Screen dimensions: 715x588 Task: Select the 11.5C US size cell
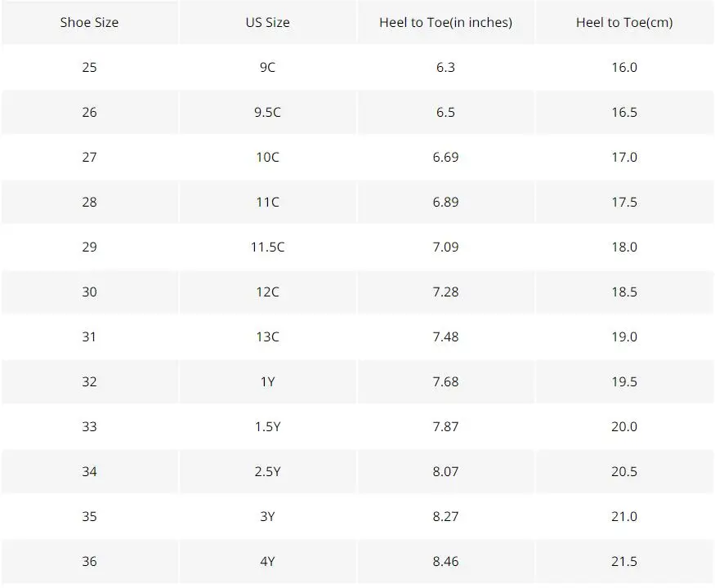(268, 247)
